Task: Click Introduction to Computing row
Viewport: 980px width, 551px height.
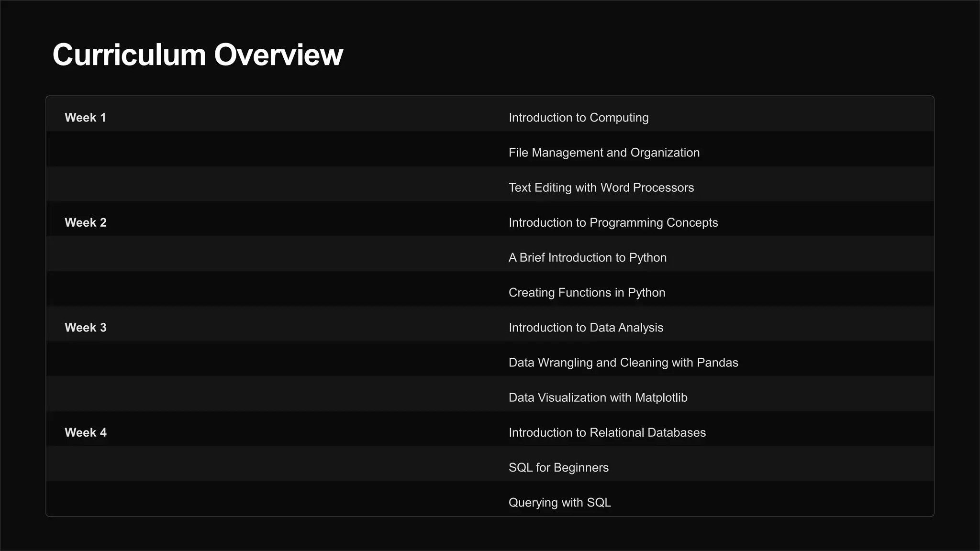Action: click(x=578, y=118)
